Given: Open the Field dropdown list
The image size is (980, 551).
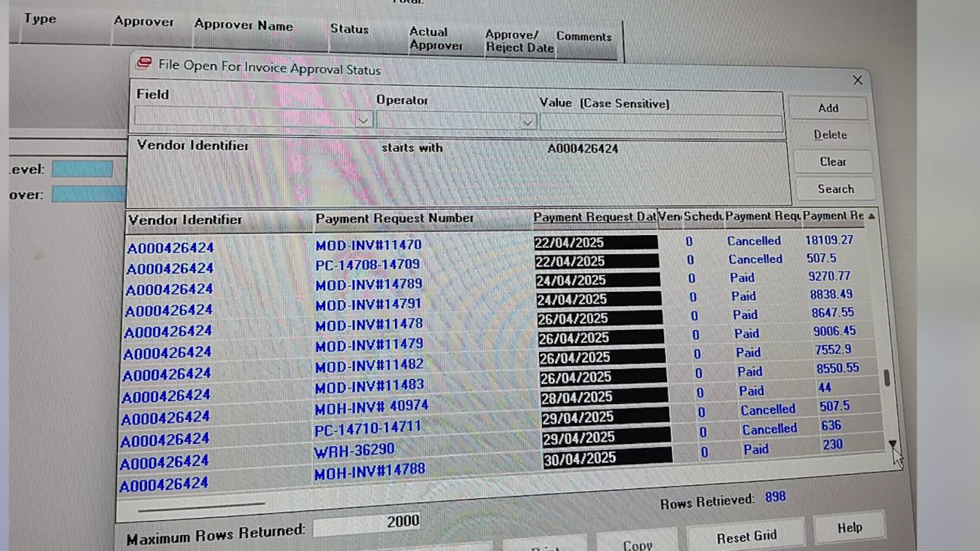Looking at the screenshot, I should pyautogui.click(x=363, y=121).
